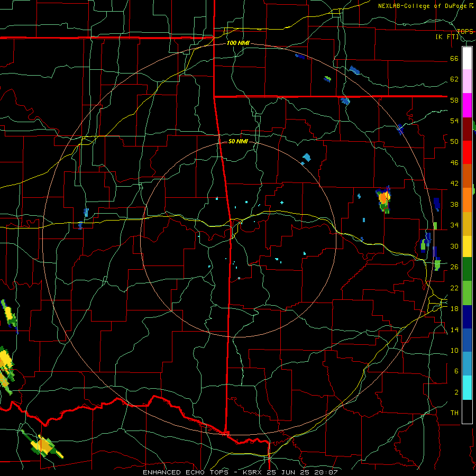
Task: Click the "46" legend value
Action: 454,163
